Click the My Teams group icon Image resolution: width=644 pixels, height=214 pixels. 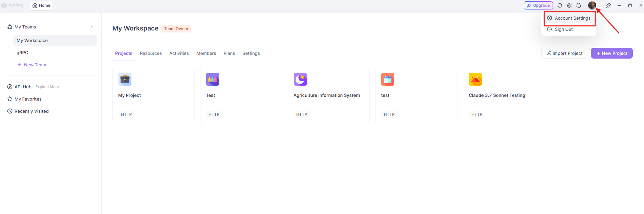click(x=10, y=27)
